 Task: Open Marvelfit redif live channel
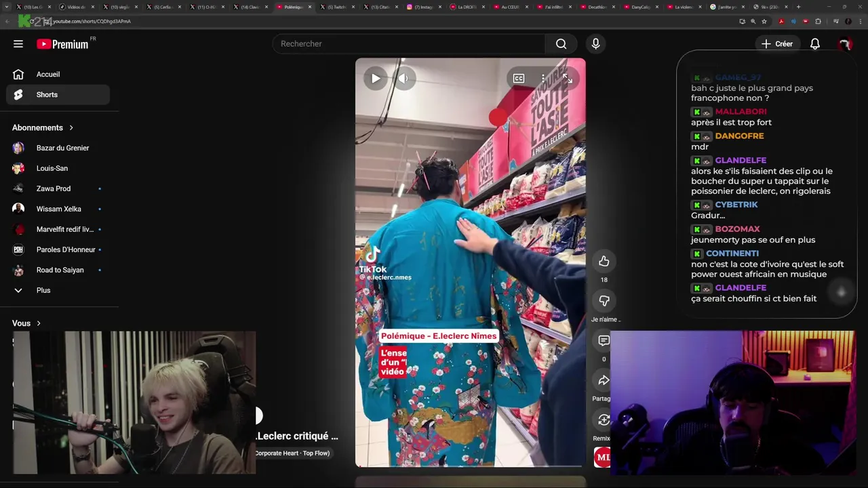pos(64,229)
